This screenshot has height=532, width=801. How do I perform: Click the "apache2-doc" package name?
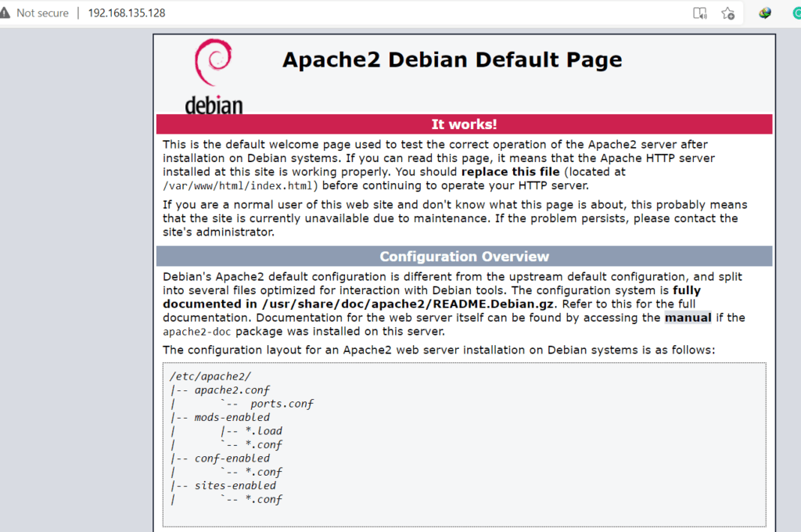(x=196, y=332)
